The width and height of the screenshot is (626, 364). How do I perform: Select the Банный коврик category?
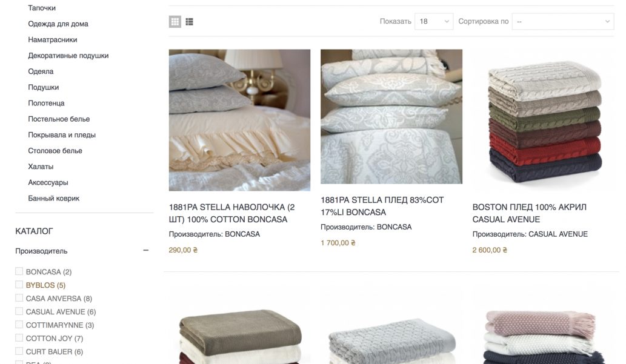click(53, 199)
